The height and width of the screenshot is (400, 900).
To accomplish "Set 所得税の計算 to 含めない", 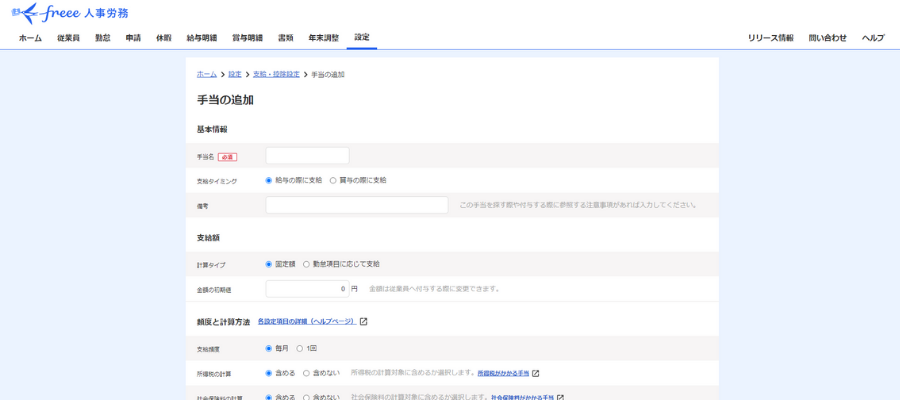I will click(x=306, y=373).
